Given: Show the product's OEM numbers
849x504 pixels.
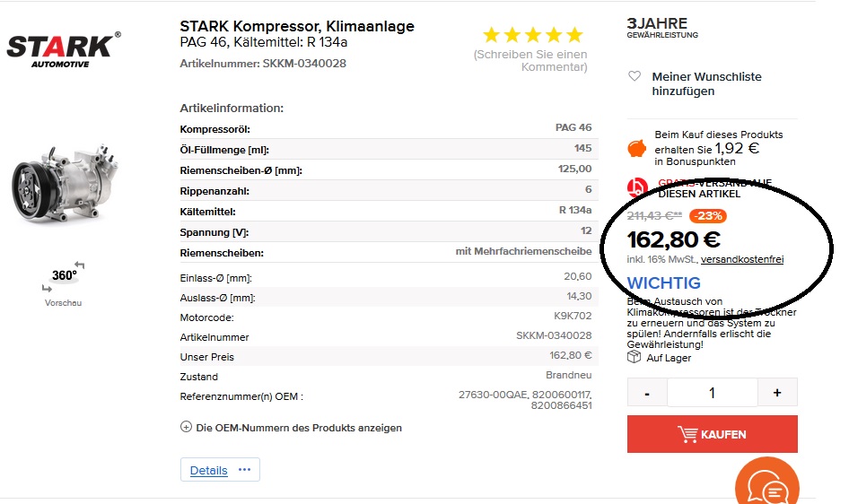Looking at the screenshot, I should 298,428.
